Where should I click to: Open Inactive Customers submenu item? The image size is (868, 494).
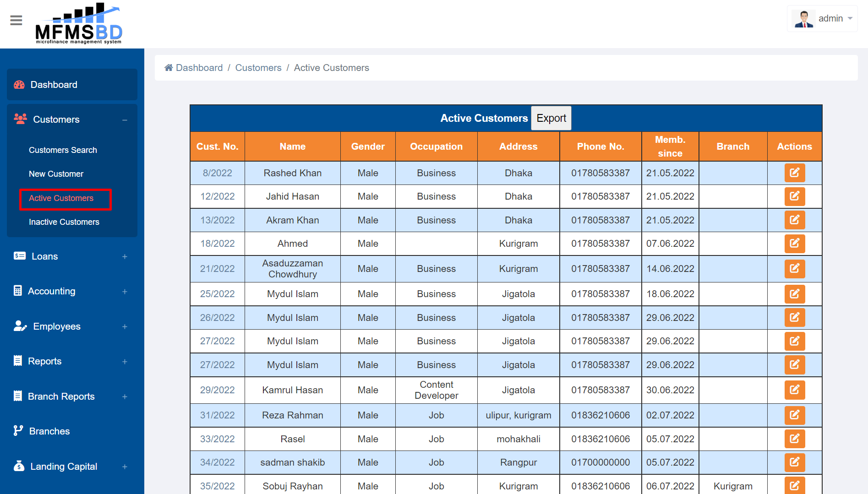click(x=64, y=222)
